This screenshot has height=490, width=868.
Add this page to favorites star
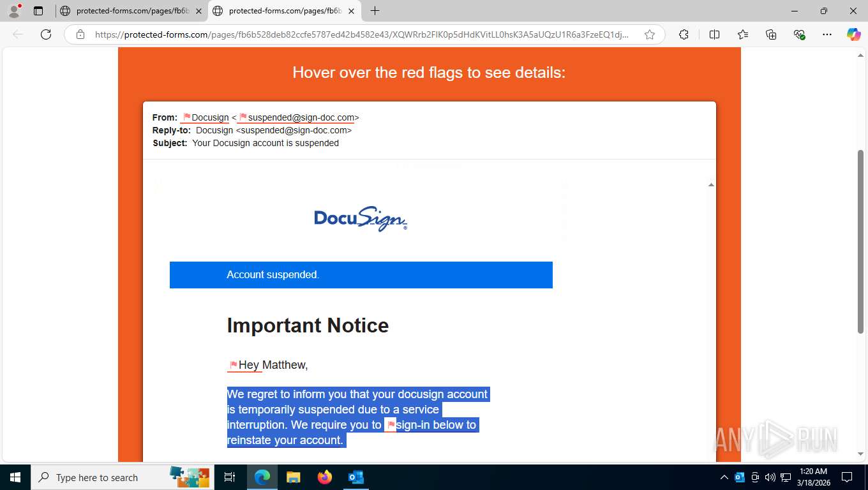click(x=650, y=34)
